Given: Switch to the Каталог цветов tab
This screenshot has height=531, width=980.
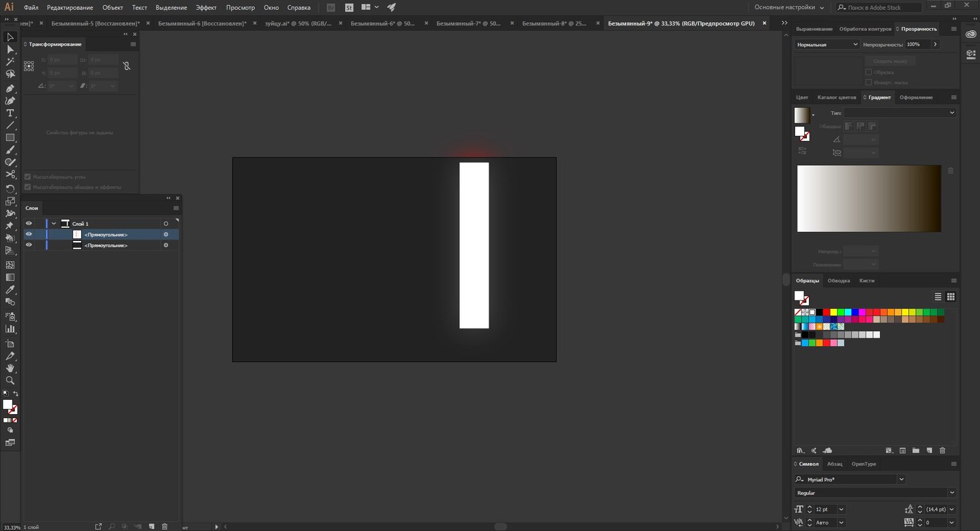Looking at the screenshot, I should click(836, 97).
